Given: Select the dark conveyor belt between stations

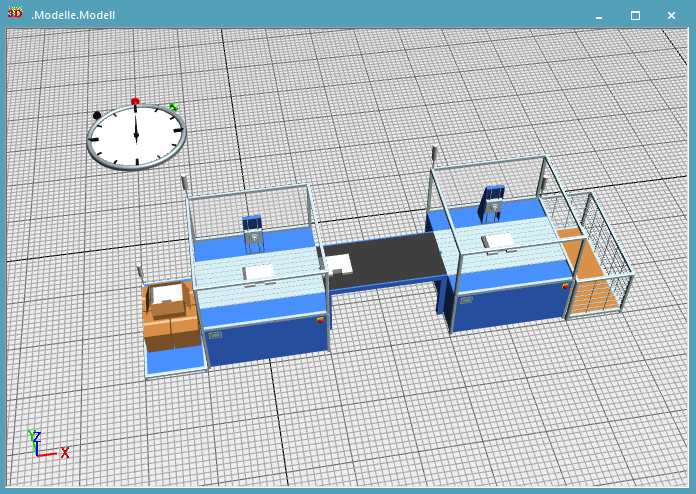Looking at the screenshot, I should (x=385, y=262).
